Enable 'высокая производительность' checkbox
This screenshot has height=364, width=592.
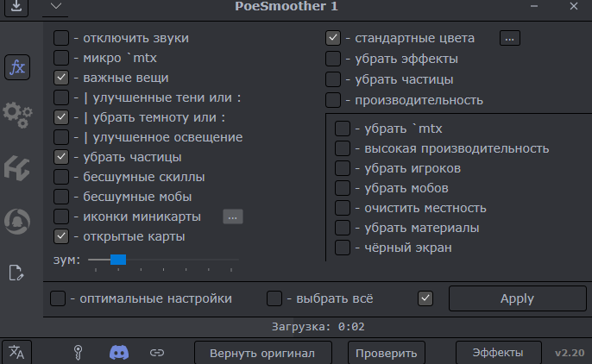343,148
